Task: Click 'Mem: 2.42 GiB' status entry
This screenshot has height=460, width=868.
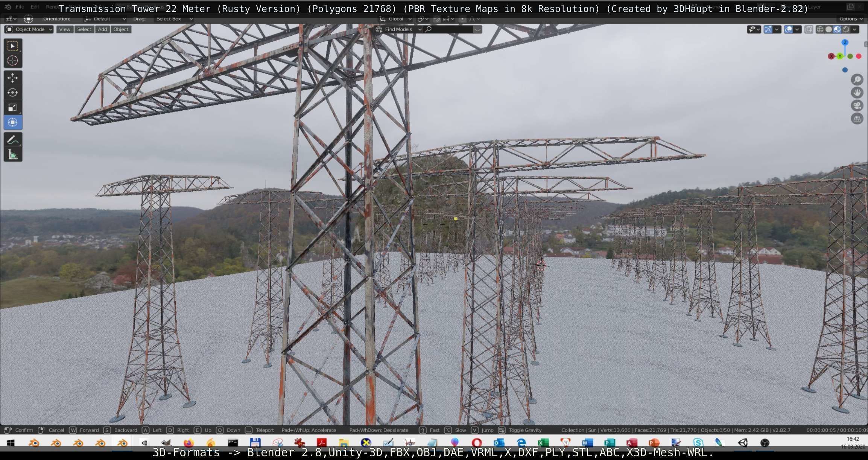Action: 751,430
